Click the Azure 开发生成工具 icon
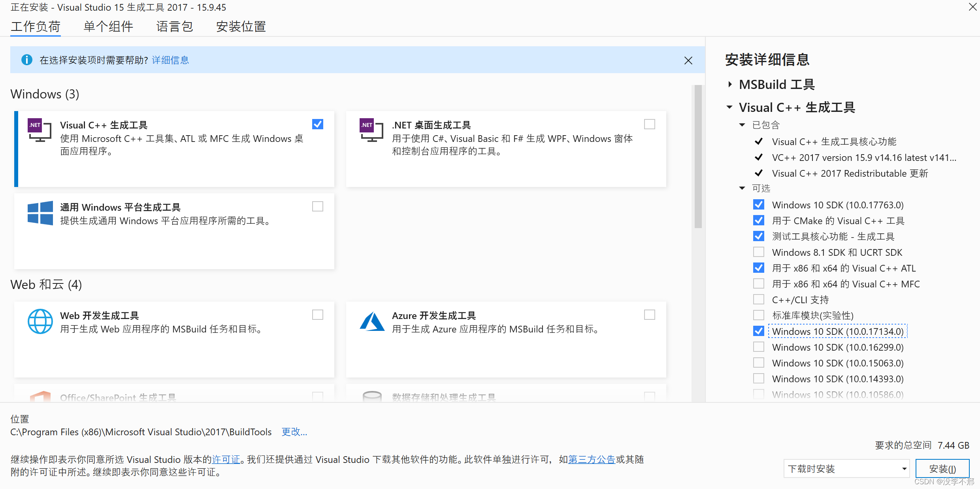Image resolution: width=980 pixels, height=489 pixels. [372, 321]
